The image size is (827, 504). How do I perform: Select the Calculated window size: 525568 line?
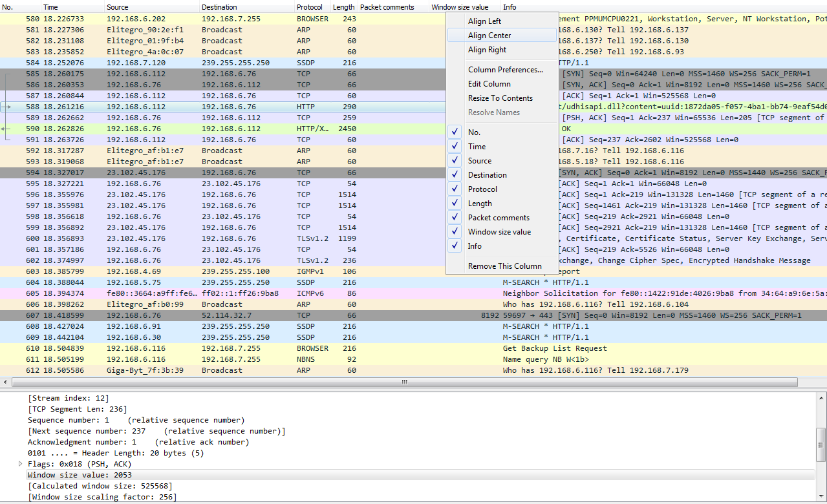pos(100,486)
